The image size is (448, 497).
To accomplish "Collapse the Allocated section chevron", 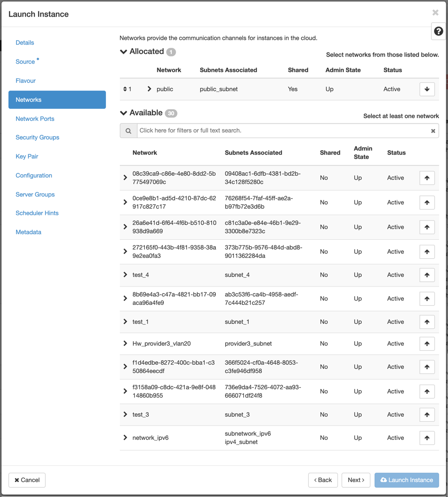I will point(123,52).
